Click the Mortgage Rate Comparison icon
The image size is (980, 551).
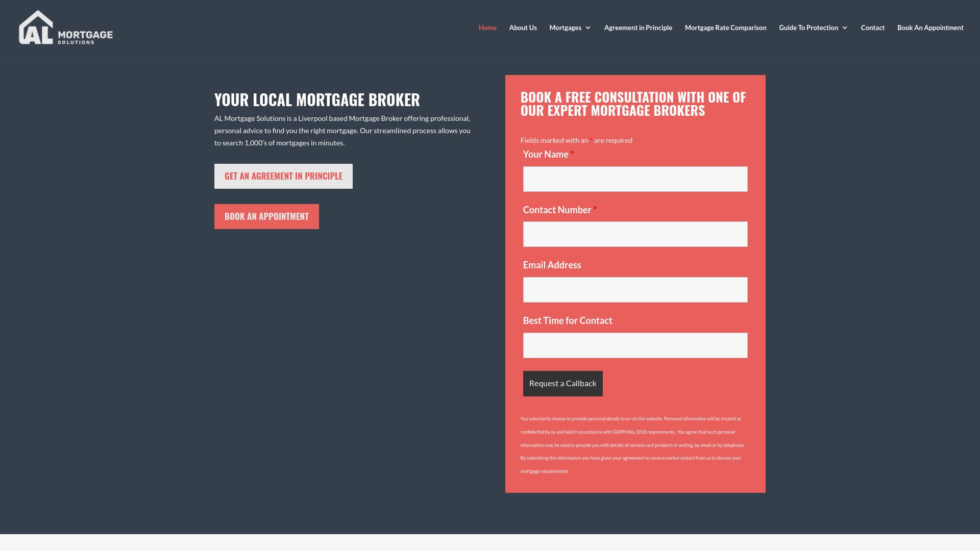click(x=726, y=28)
